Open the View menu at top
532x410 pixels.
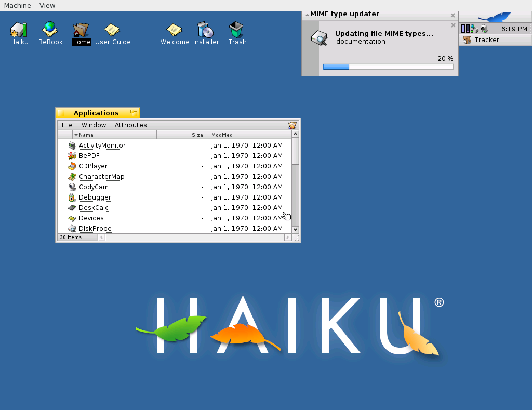[x=47, y=5]
